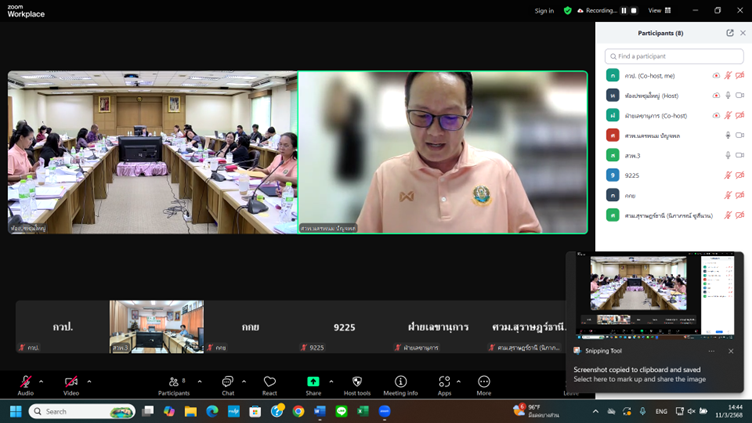Select the active speaker video tile
The height and width of the screenshot is (423, 752).
[443, 153]
